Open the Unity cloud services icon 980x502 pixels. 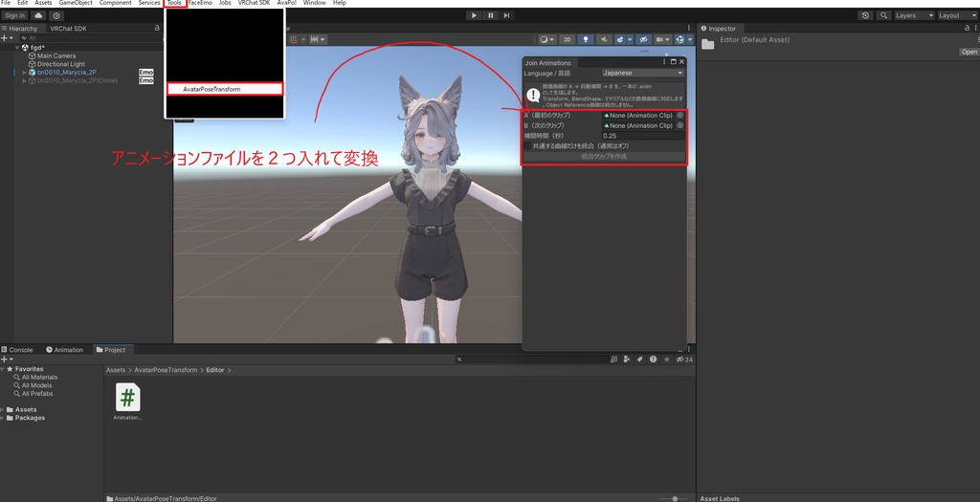pyautogui.click(x=38, y=15)
